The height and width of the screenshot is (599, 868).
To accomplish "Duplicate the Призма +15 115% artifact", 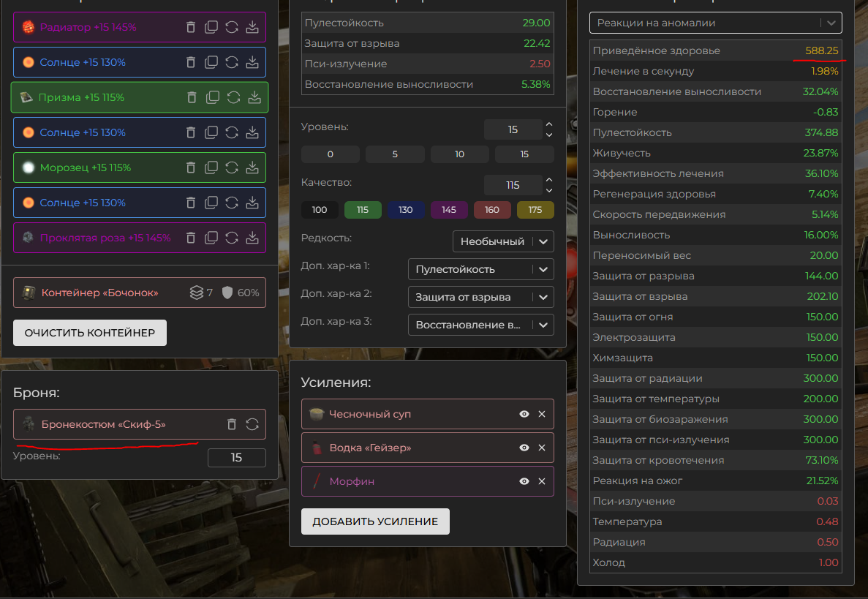I will pos(213,97).
